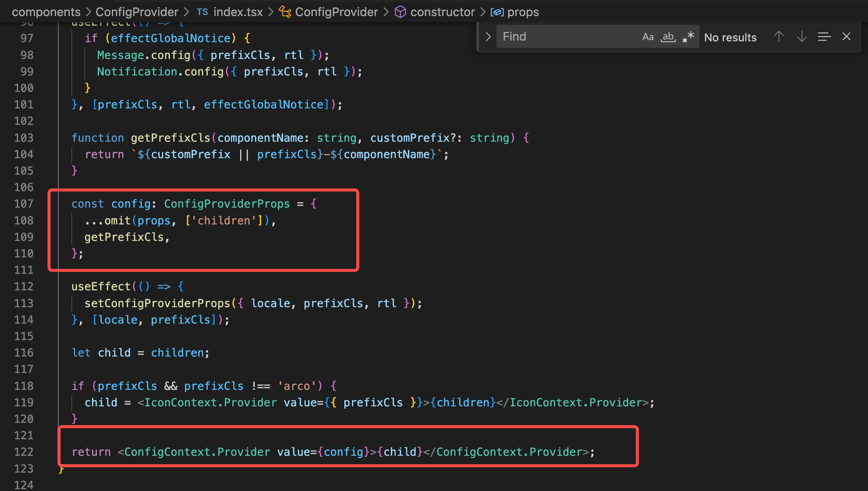Click the constructor label in breadcrumb
Image resolution: width=868 pixels, height=491 pixels.
(442, 12)
